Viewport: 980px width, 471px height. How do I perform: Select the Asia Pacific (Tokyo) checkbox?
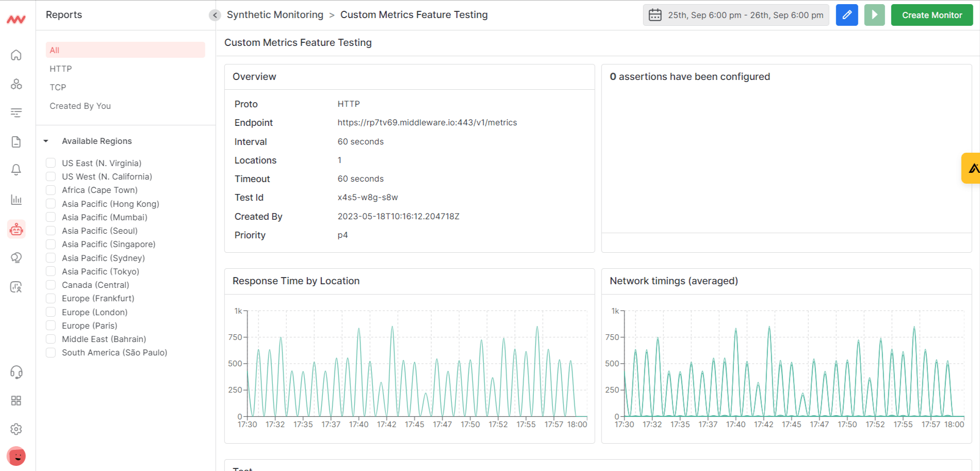pyautogui.click(x=51, y=271)
